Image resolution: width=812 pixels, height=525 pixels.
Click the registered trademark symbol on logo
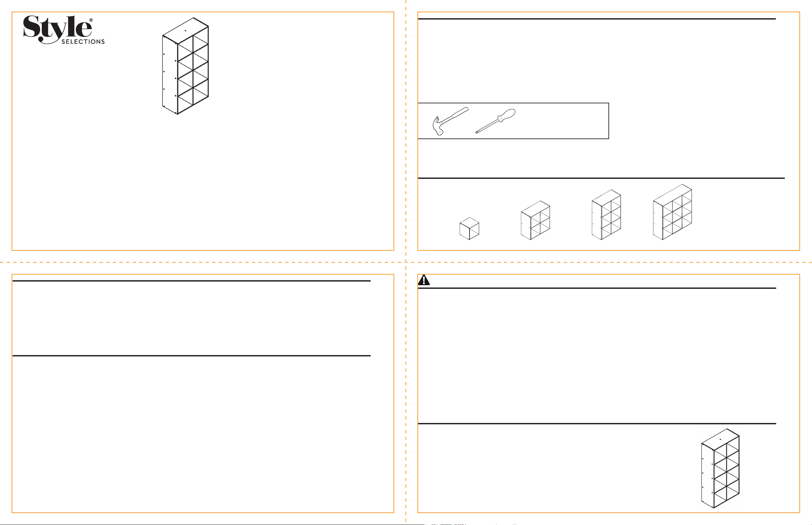tap(91, 20)
